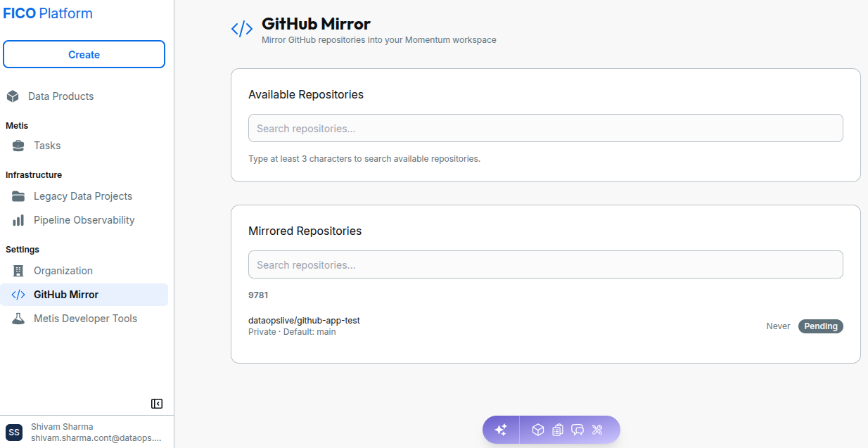Click the Create button

tap(84, 54)
